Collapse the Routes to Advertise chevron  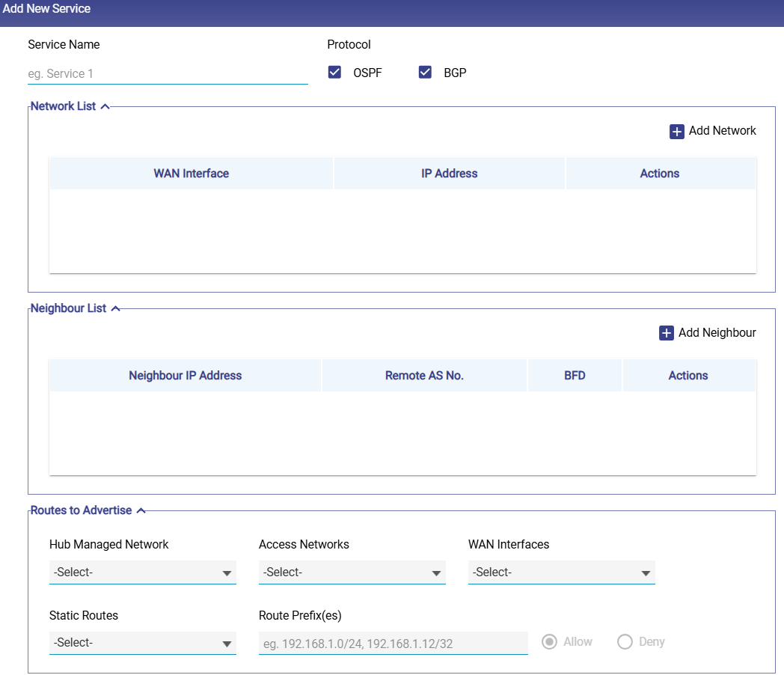[141, 511]
